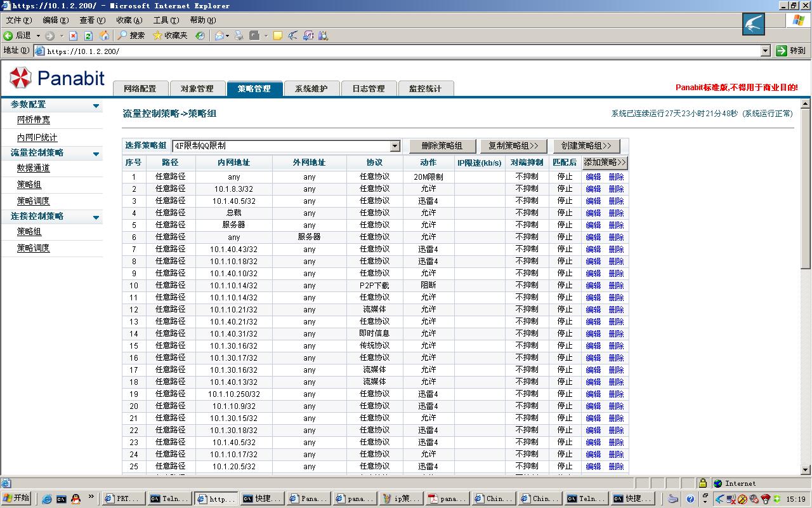This screenshot has width=812, height=508.
Task: Switch to the 网络配置 tab
Action: coord(140,88)
